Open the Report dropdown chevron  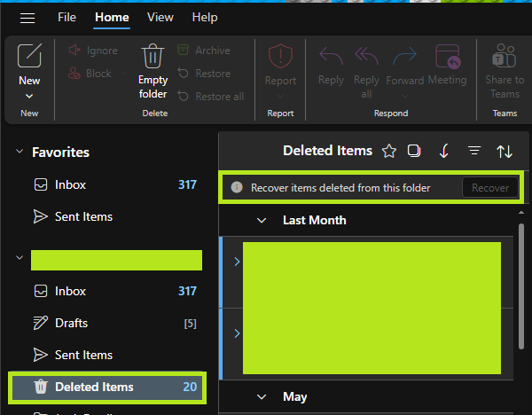[x=280, y=97]
